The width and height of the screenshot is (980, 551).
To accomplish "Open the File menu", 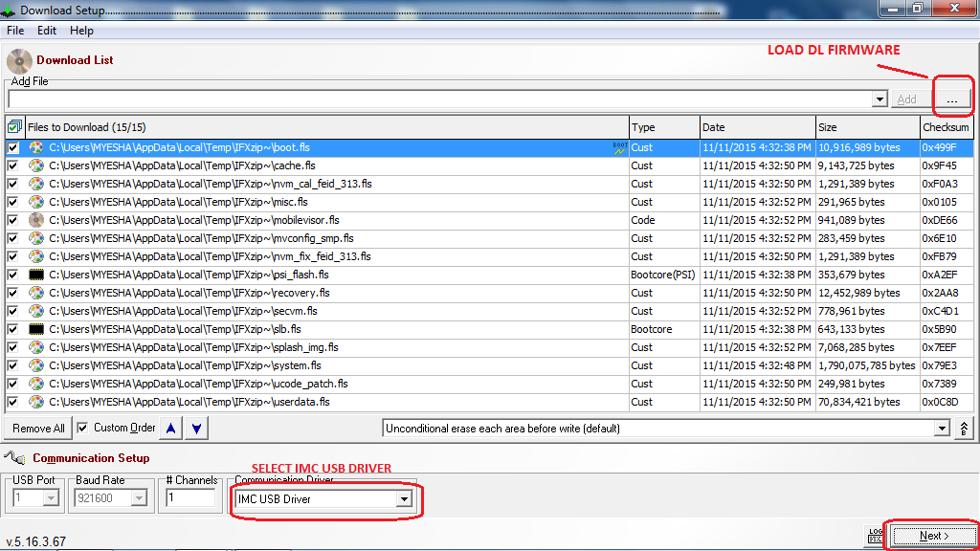I will pyautogui.click(x=15, y=31).
